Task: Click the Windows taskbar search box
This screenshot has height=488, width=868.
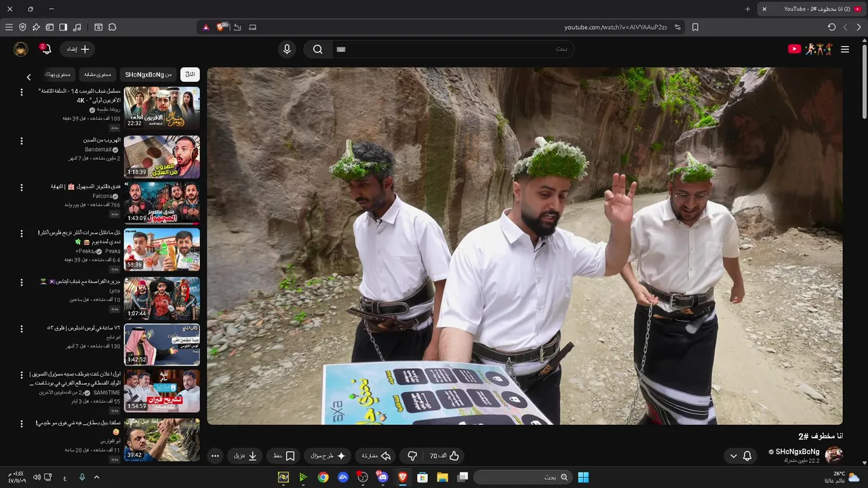Action: click(x=522, y=477)
